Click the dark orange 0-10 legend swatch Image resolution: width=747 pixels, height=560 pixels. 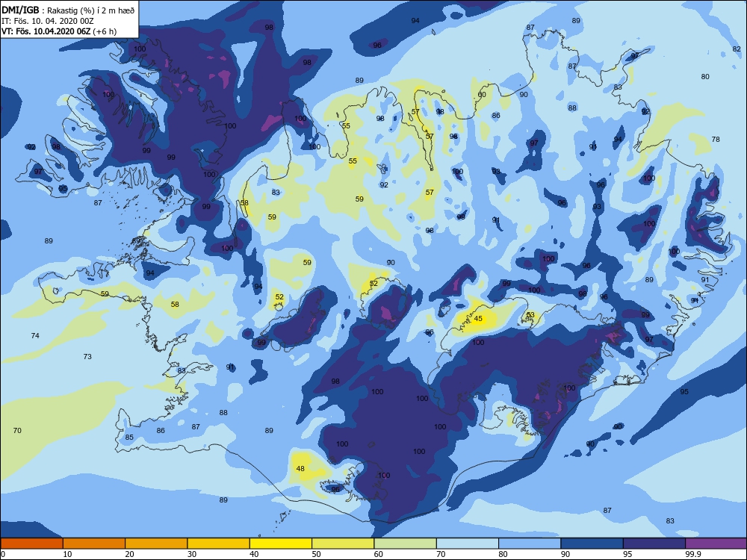pyautogui.click(x=32, y=544)
